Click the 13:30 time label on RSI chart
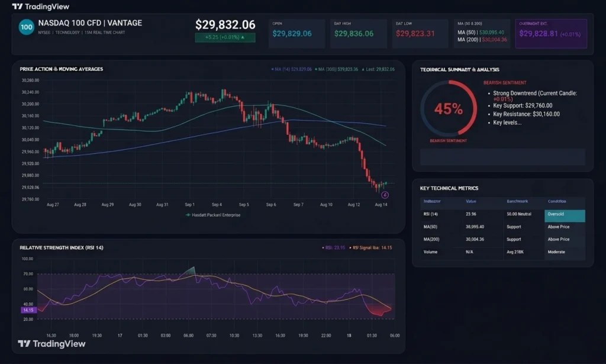Viewport: 606px width, 364px height. coord(257,336)
